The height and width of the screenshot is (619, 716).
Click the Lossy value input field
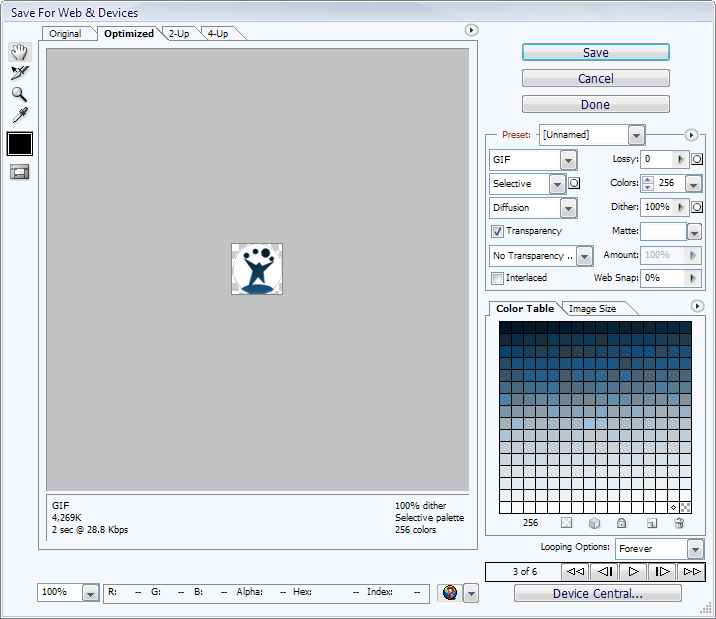click(658, 159)
